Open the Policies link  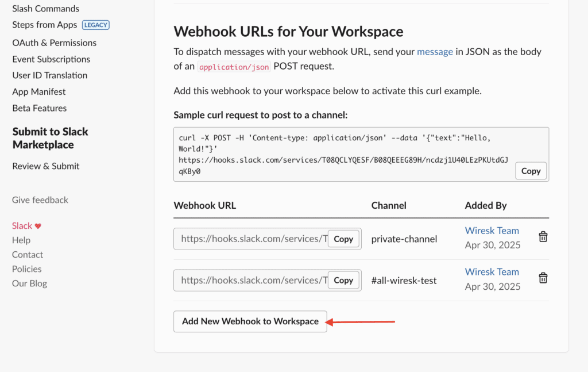[26, 269]
